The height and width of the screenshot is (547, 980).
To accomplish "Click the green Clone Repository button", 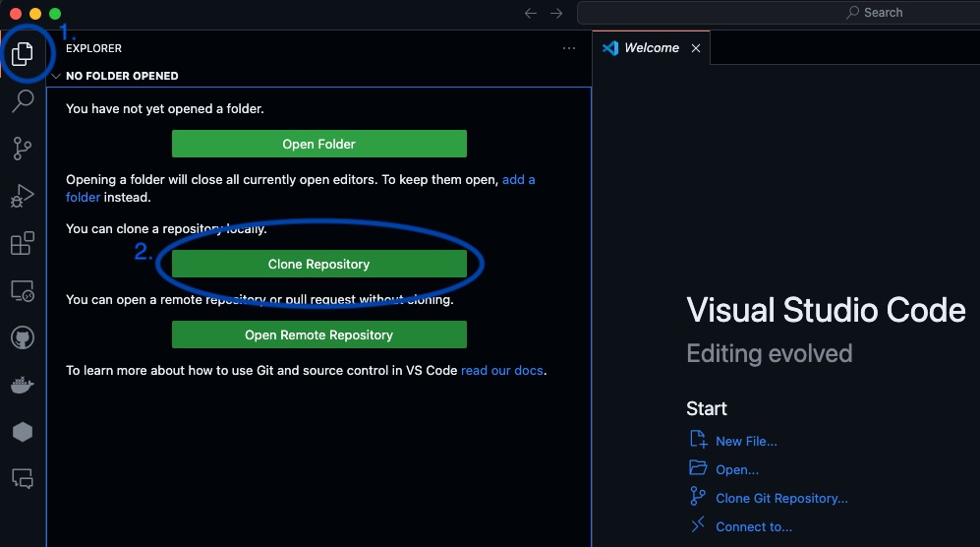I will pos(318,264).
